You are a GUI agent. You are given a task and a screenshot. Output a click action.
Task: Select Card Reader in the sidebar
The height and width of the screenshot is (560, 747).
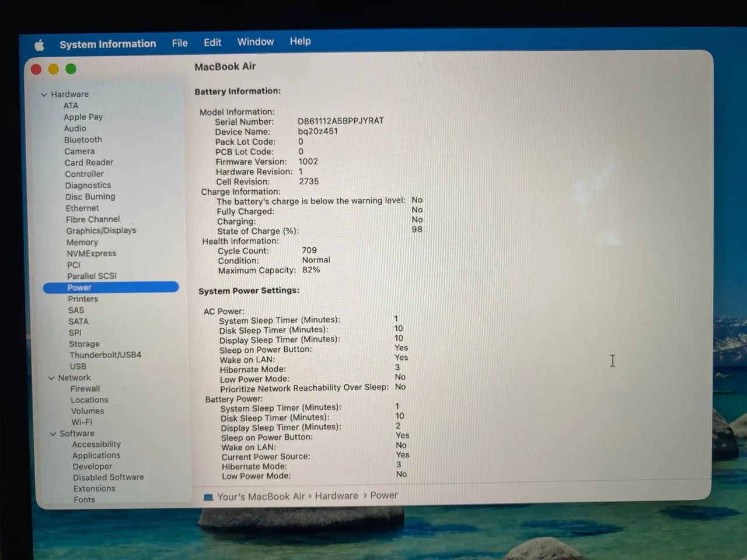(x=89, y=163)
